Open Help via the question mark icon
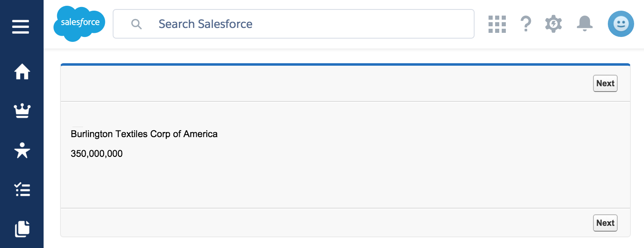The width and height of the screenshot is (644, 248). 526,24
